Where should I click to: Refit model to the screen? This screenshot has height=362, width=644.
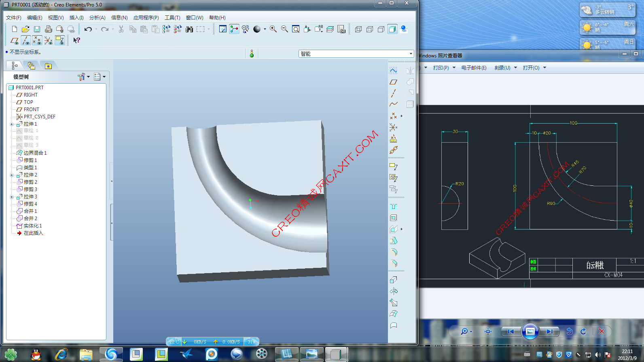pos(296,29)
